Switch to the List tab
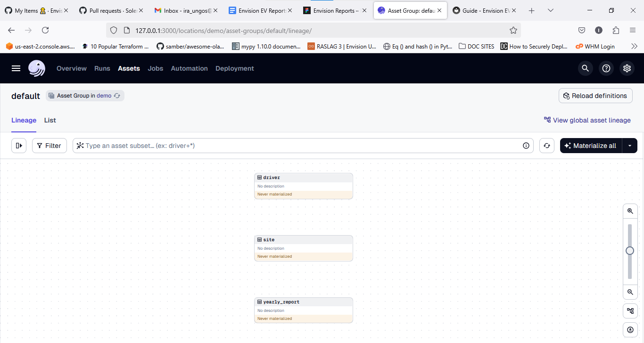644x343 pixels. [x=50, y=120]
